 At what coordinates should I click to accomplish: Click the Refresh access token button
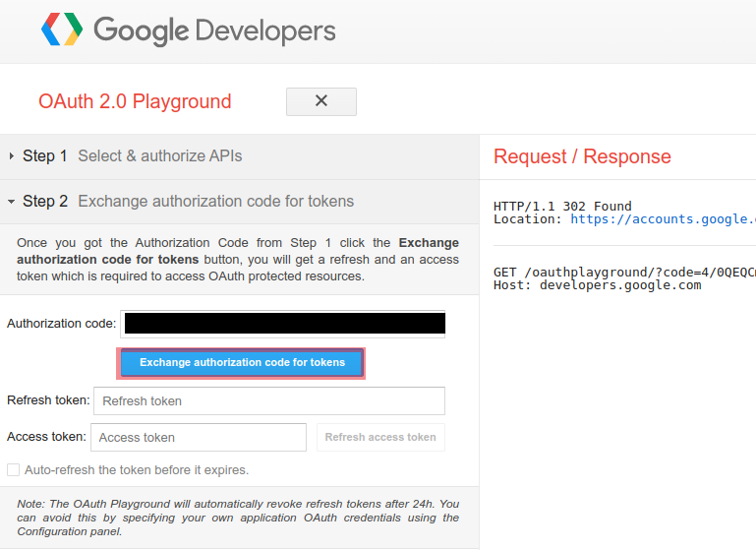pyautogui.click(x=380, y=437)
